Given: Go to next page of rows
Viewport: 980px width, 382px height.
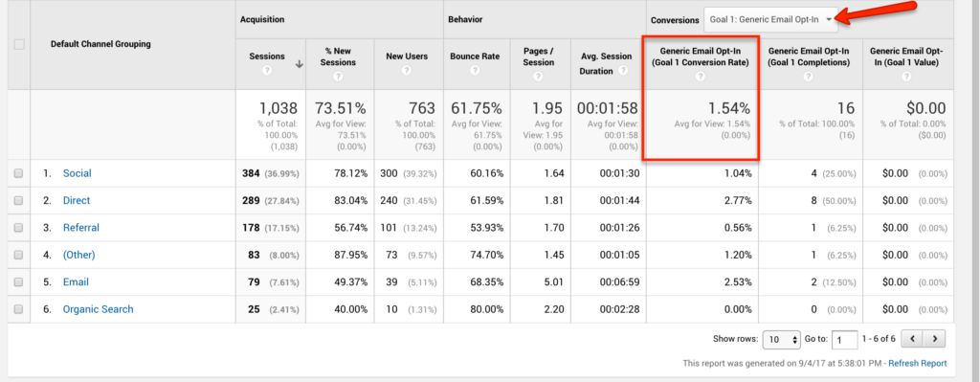Looking at the screenshot, I should 934,340.
